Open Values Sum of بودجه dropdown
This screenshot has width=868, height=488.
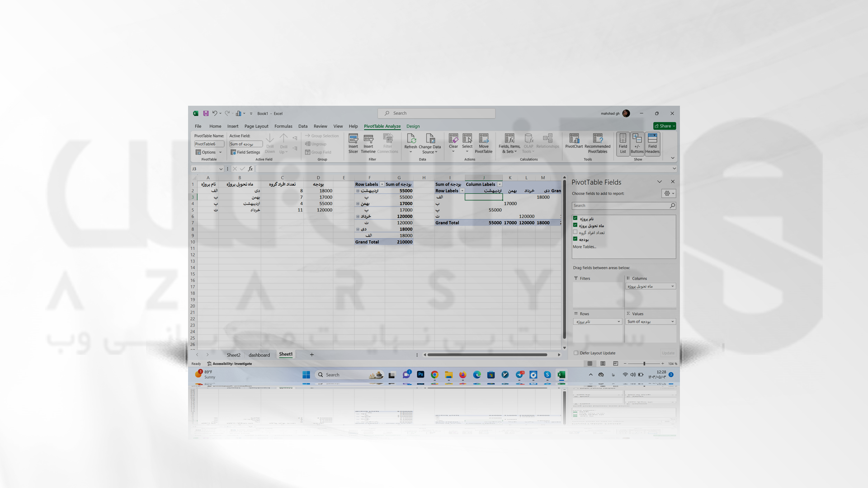tap(673, 322)
